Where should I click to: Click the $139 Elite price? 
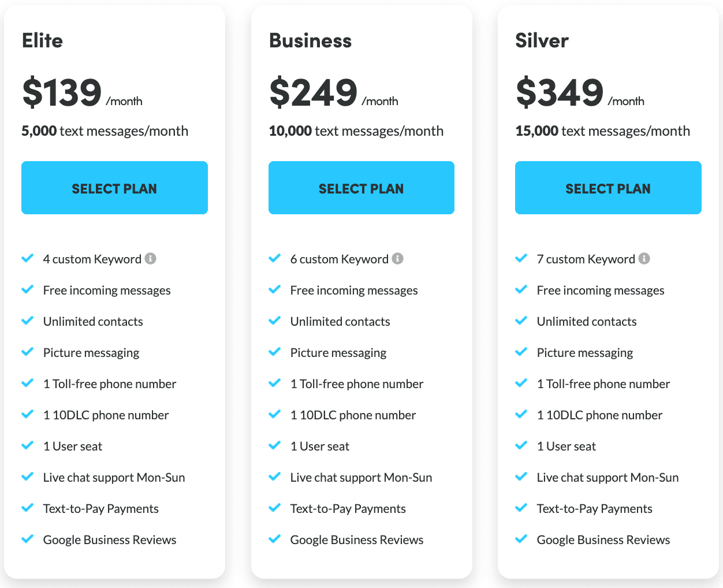[x=62, y=92]
